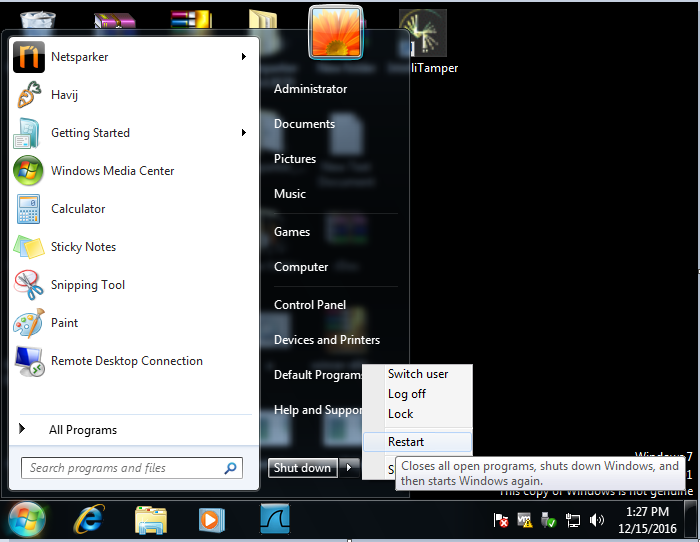Click the Action Center flag tray icon
The image size is (700, 542).
click(501, 520)
